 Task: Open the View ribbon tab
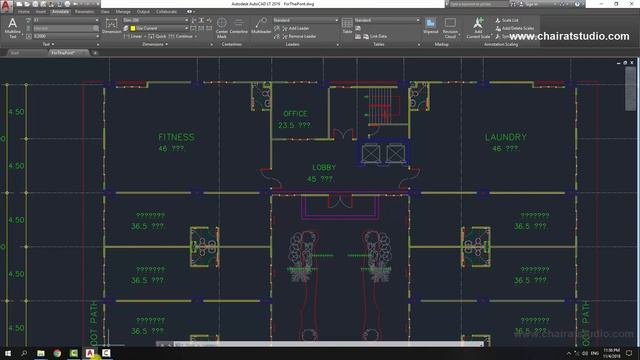point(105,12)
